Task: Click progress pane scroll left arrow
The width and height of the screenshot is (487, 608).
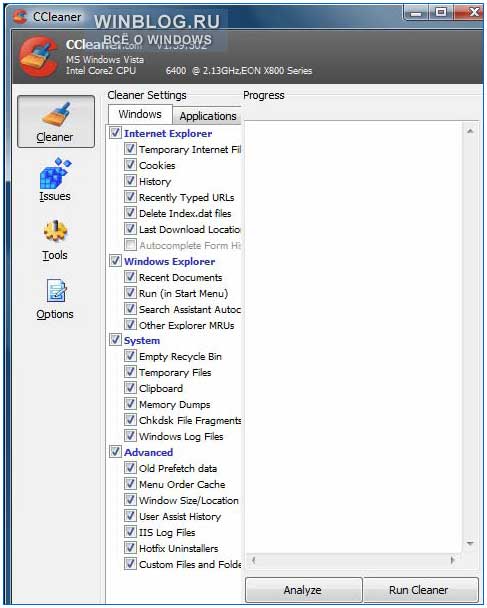Action: pos(254,560)
